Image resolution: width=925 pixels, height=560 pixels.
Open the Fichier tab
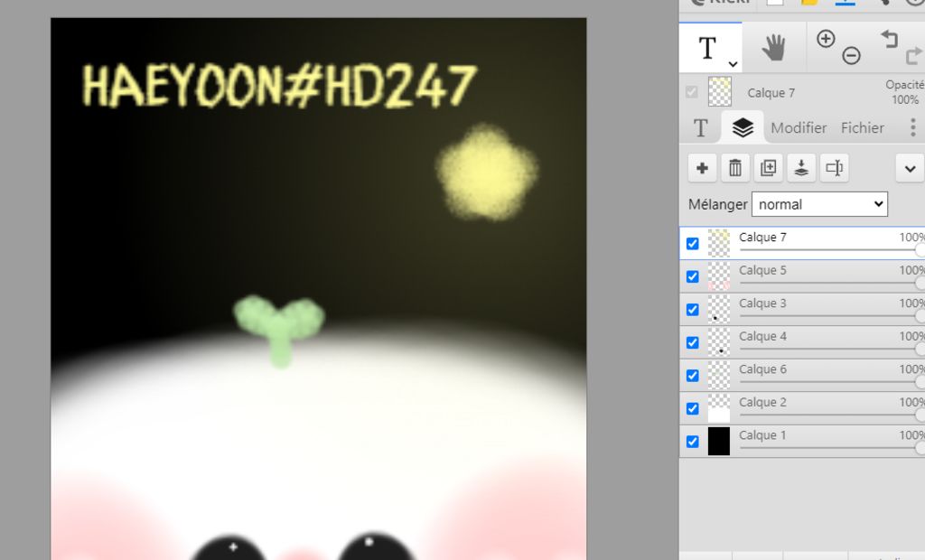863,128
